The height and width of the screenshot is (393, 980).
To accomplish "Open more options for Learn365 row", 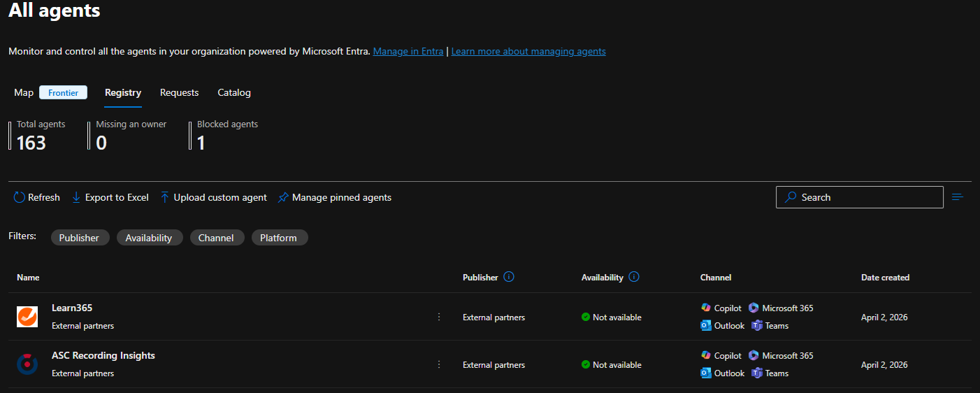I will (x=439, y=317).
